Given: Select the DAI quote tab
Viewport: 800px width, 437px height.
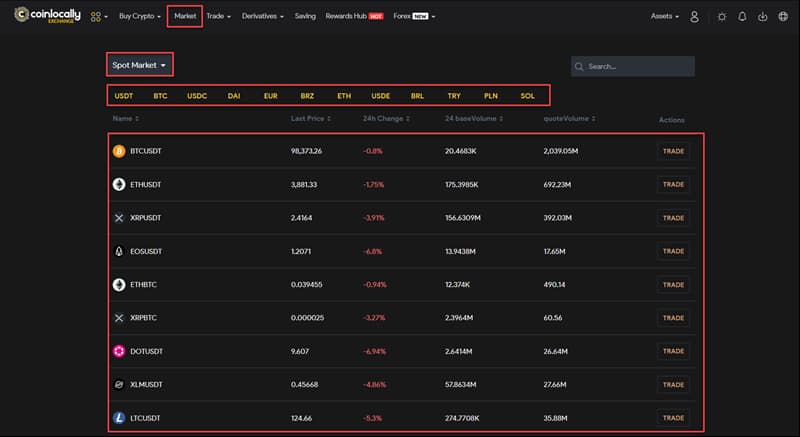Looking at the screenshot, I should click(x=234, y=96).
